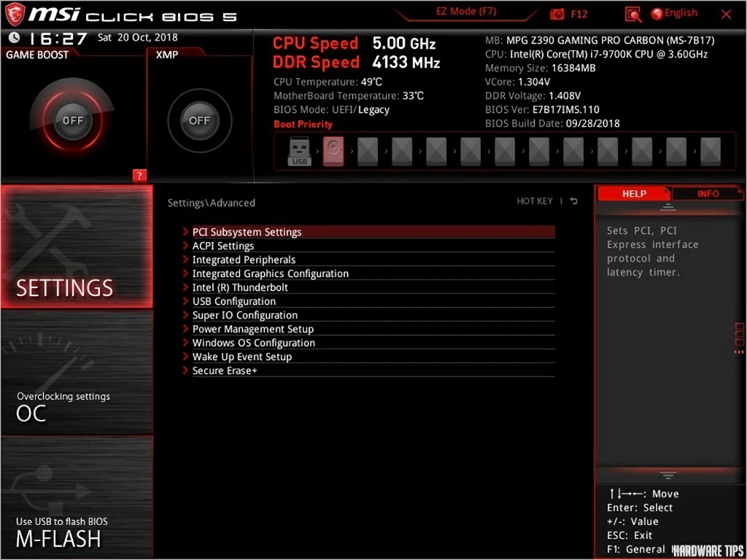Select the third boot priority slot icon
Screen dimensions: 747x560
coord(368,152)
